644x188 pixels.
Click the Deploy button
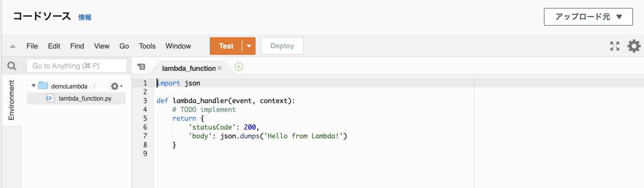[282, 46]
